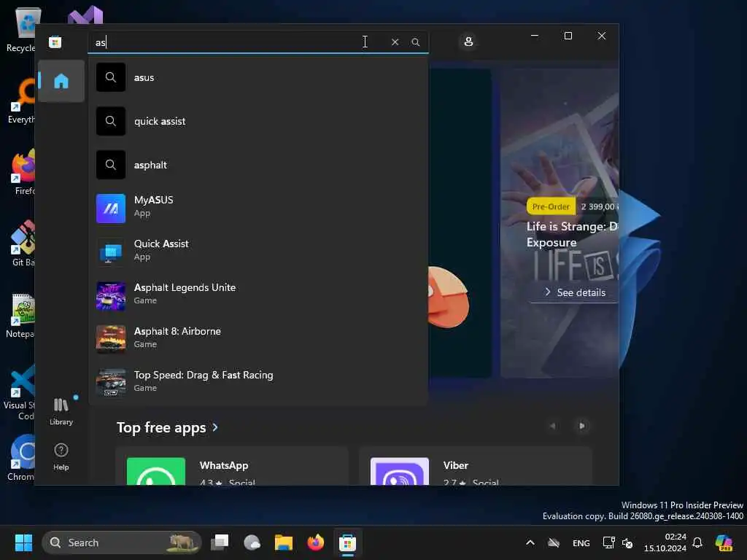Open the Asphalt 8: Airborne game result
This screenshot has width=747, height=560.
[258, 340]
